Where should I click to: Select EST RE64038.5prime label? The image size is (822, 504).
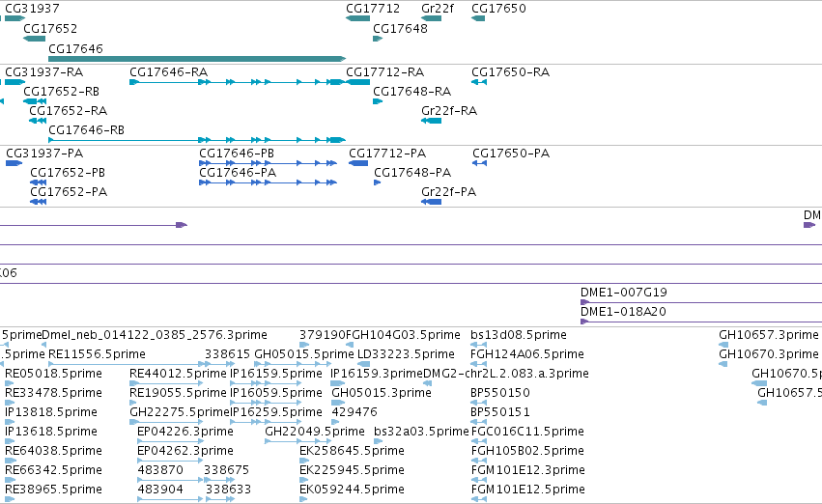[x=53, y=451]
